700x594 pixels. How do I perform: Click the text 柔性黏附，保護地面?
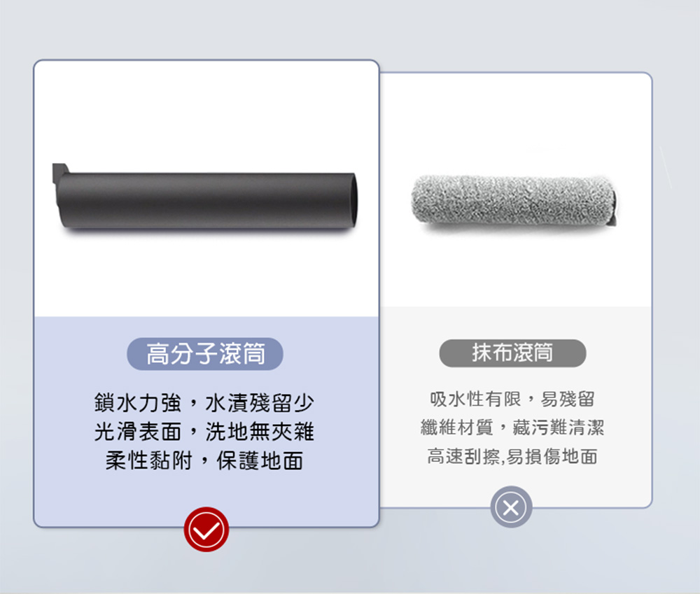[204, 460]
